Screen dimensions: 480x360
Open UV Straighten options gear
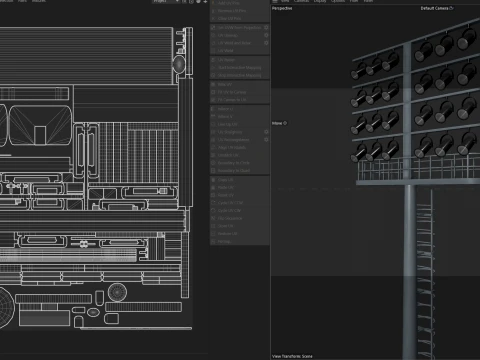(266, 132)
